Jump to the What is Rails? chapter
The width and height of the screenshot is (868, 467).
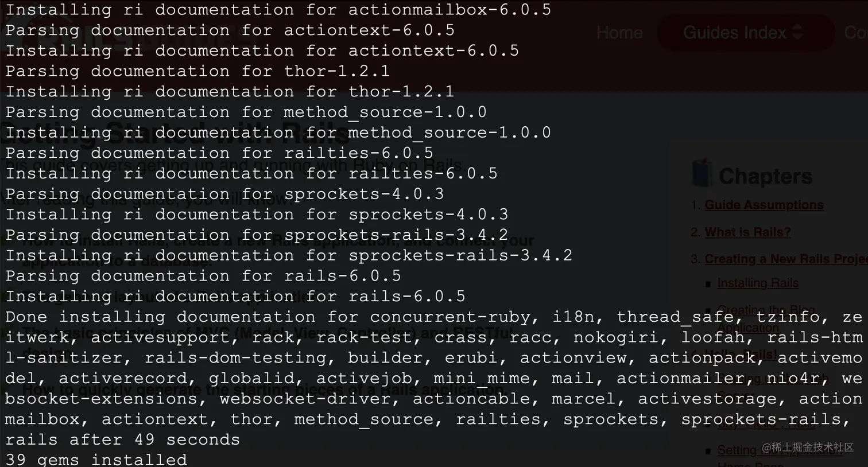point(747,232)
